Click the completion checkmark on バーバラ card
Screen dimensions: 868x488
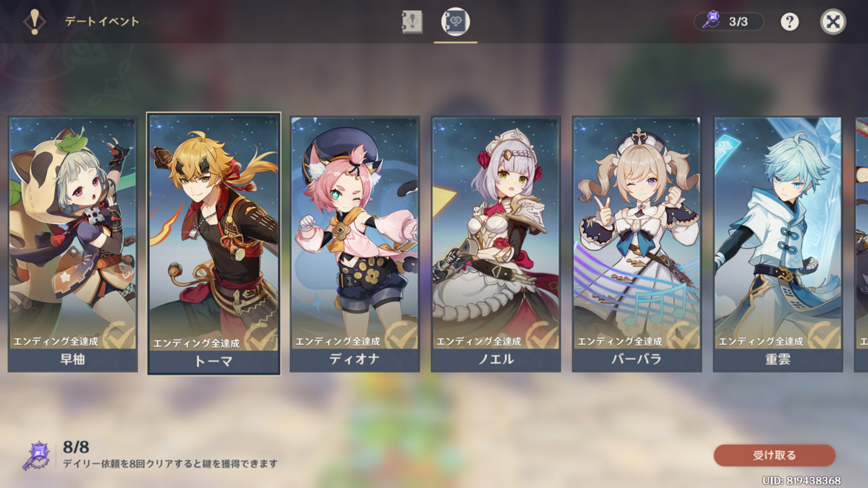point(682,335)
